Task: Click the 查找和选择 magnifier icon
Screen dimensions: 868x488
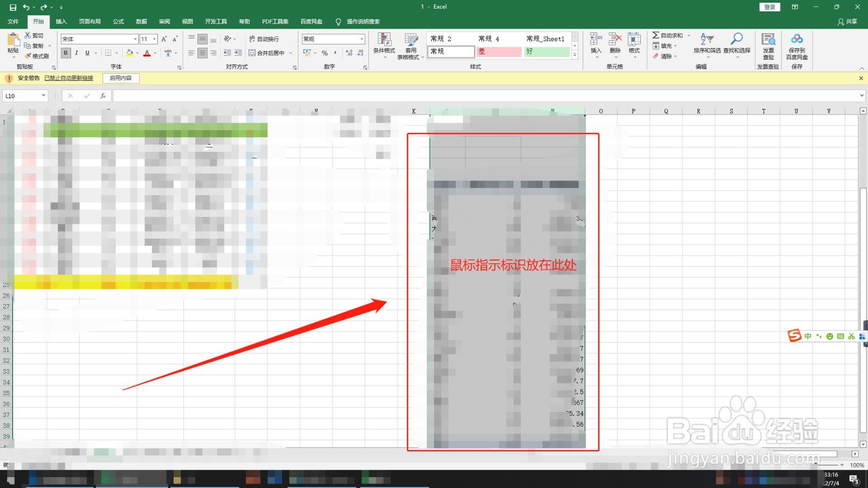Action: (x=736, y=39)
